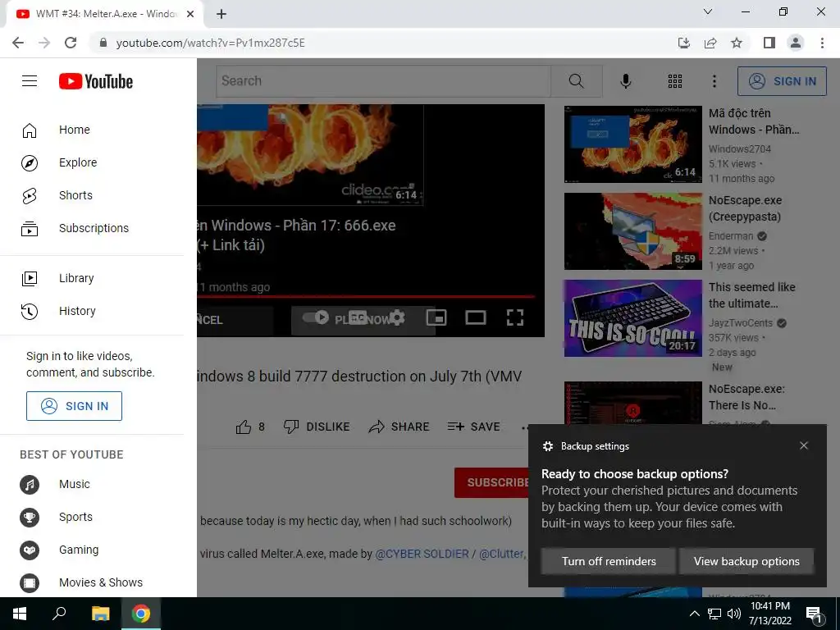Show hidden tray icons chevron
This screenshot has width=840, height=630.
[694, 614]
